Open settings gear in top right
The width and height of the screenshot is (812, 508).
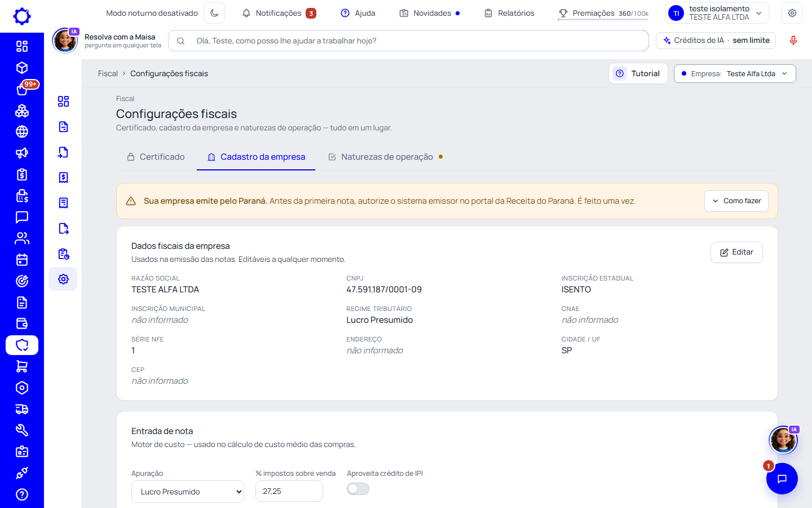coord(792,13)
